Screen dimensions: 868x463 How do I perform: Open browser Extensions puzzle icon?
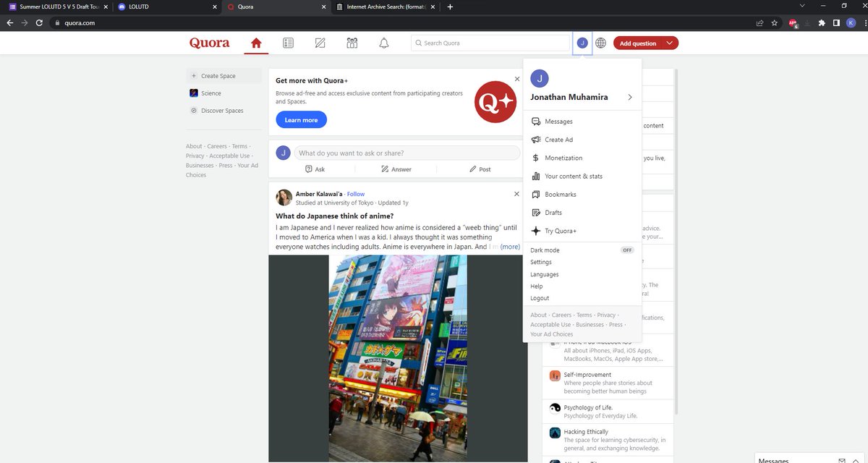tap(822, 22)
